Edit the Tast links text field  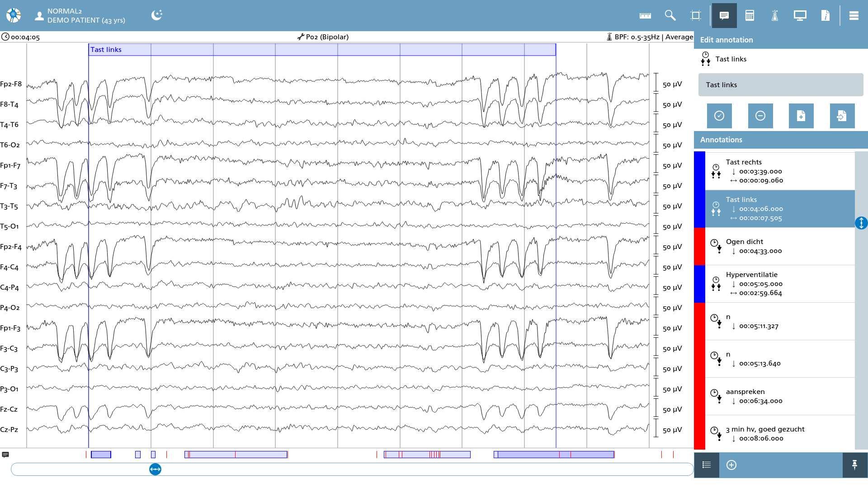pos(781,85)
